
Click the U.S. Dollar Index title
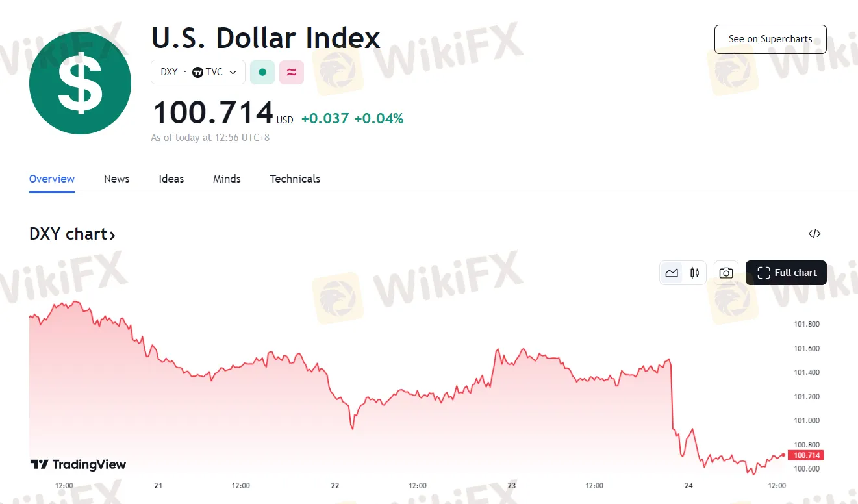(266, 38)
